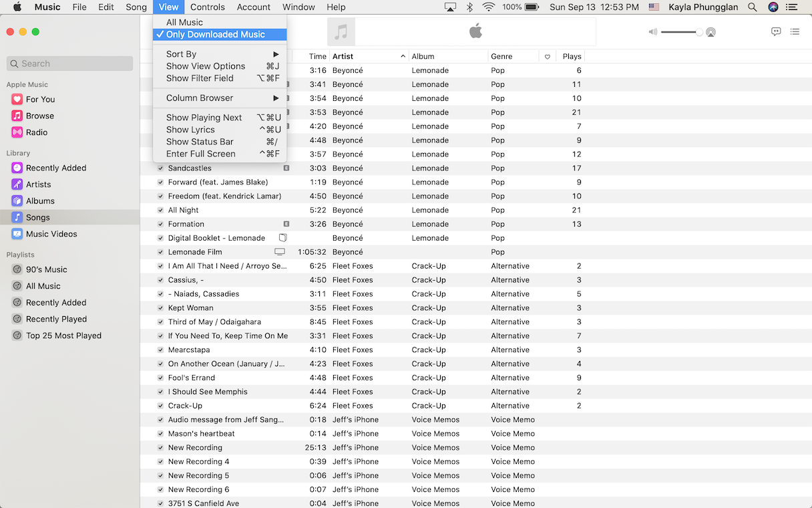This screenshot has height=508, width=812.
Task: Uncheck the Crack-Up track checkbox
Action: coord(160,405)
